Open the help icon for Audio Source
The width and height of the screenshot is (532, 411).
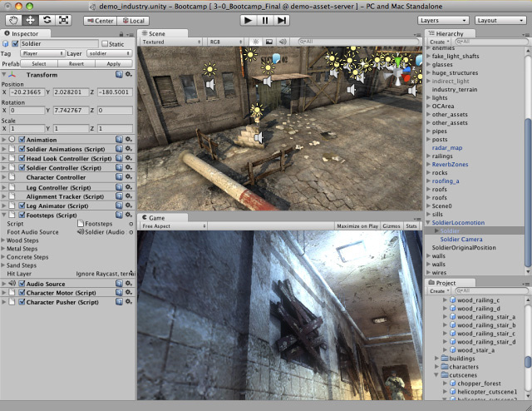(x=119, y=284)
